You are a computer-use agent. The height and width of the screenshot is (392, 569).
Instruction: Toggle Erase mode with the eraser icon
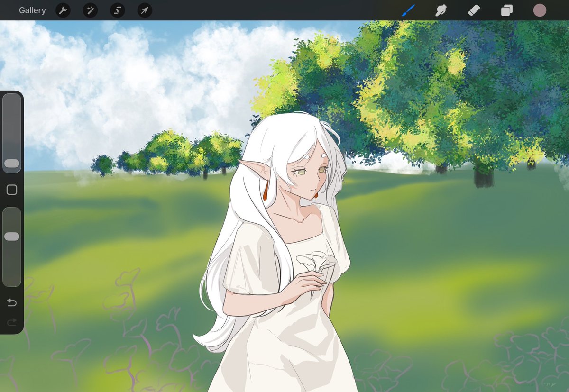point(474,10)
